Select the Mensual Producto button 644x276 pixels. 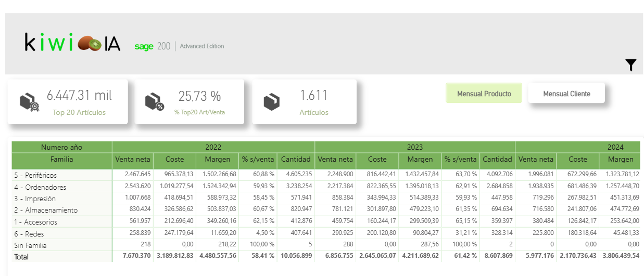[x=484, y=94]
